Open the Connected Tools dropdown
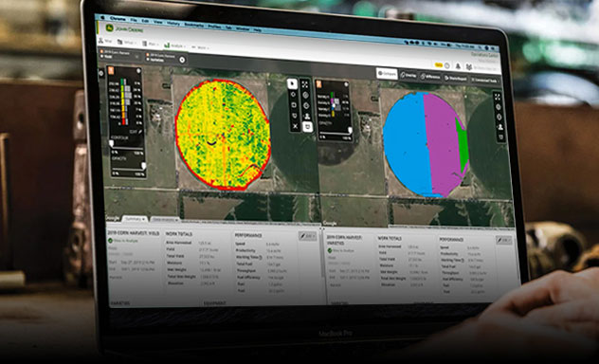Screen dimensions: 599x364 [484, 81]
